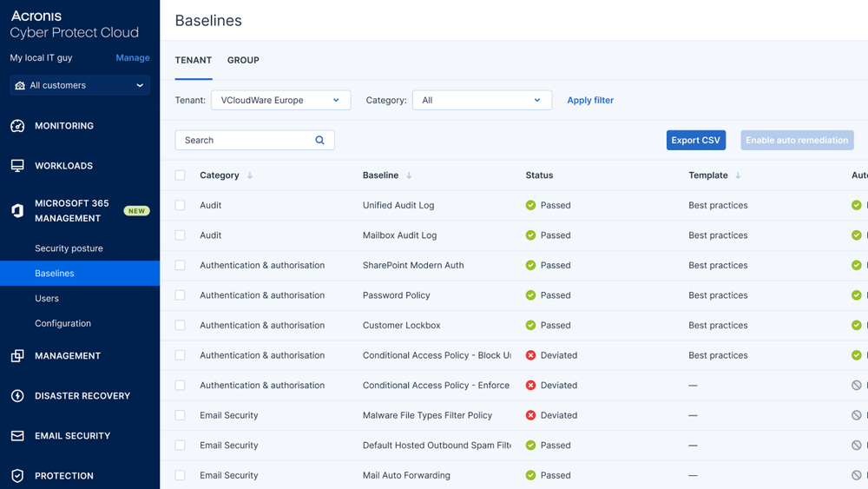Check the Unified Audit Log row checkbox

(180, 206)
